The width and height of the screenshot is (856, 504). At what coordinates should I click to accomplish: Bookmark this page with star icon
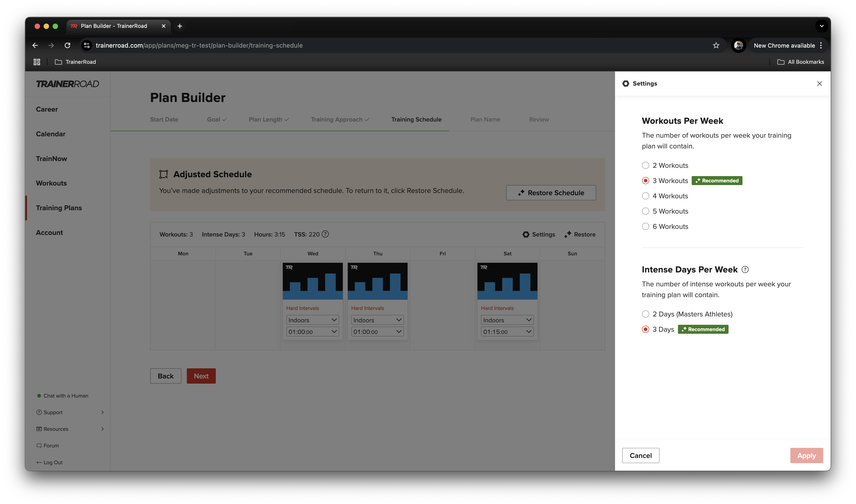(716, 46)
